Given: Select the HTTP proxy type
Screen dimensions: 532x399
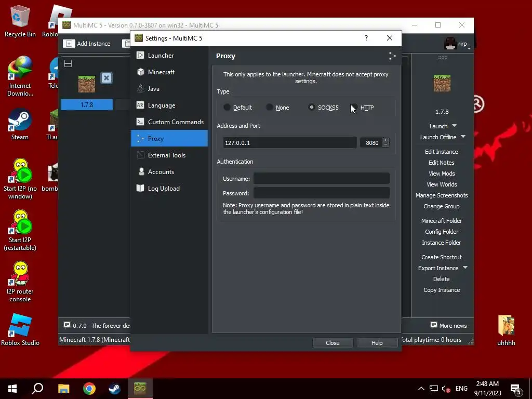Looking at the screenshot, I should pyautogui.click(x=362, y=108).
